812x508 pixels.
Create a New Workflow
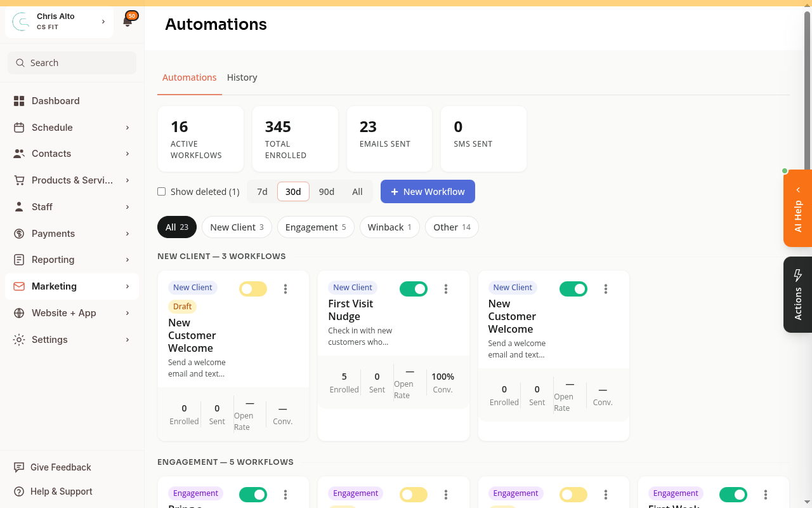click(428, 192)
